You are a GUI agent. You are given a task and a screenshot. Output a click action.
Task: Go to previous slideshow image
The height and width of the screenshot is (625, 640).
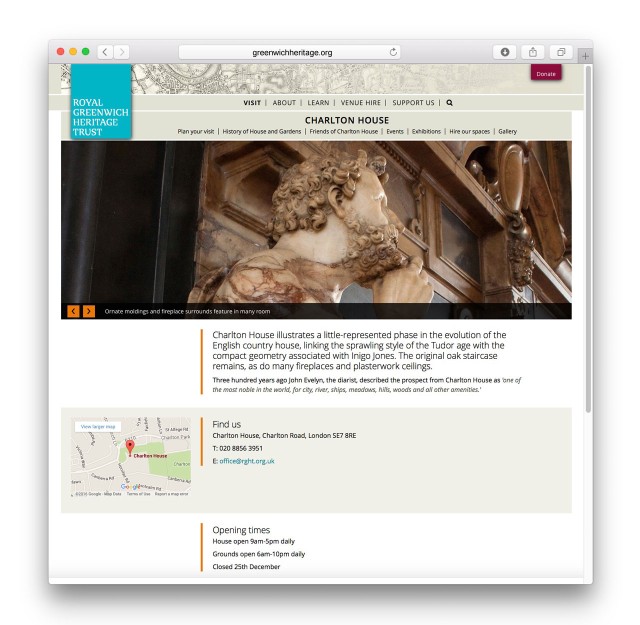click(x=73, y=311)
